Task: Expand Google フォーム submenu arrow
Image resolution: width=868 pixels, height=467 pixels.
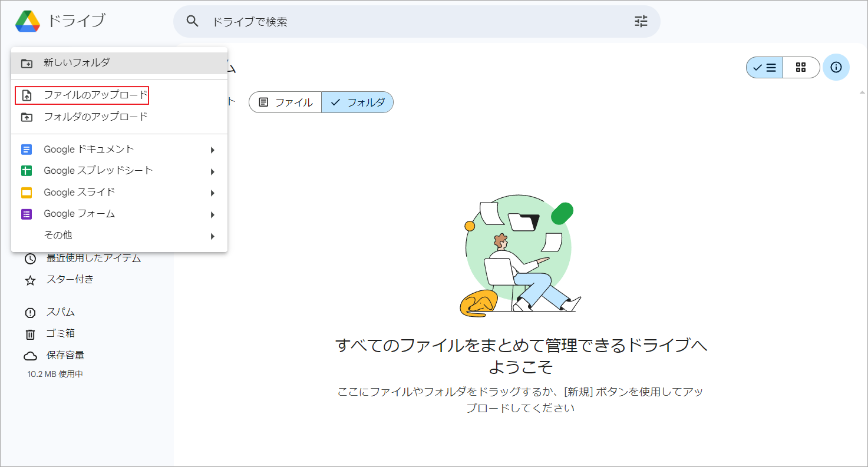Action: click(x=212, y=214)
